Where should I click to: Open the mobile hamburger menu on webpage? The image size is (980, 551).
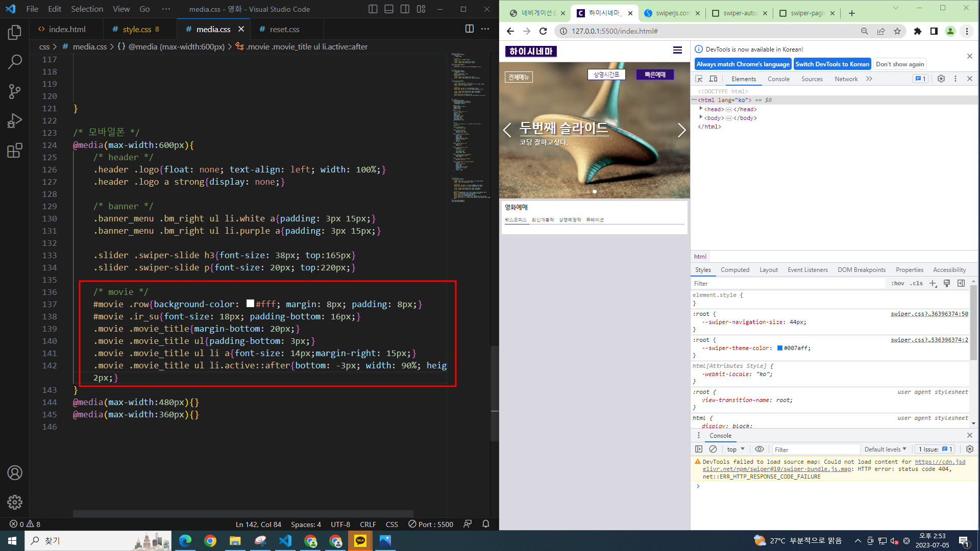[x=677, y=50]
